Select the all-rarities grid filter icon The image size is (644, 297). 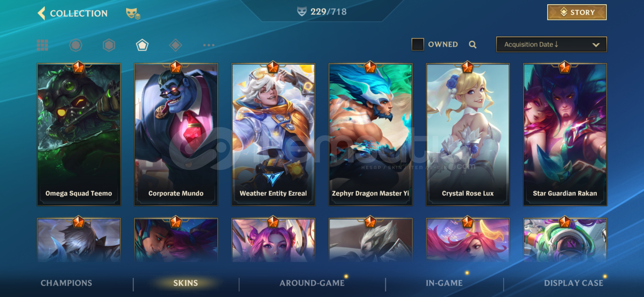point(42,45)
